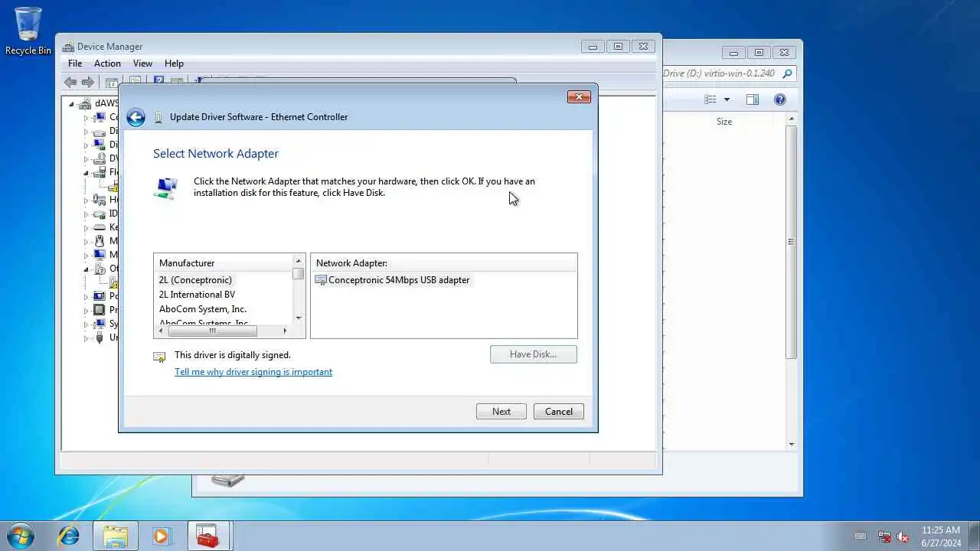Open the Recycle Bin desktop icon
The image size is (980, 551).
coord(28,32)
